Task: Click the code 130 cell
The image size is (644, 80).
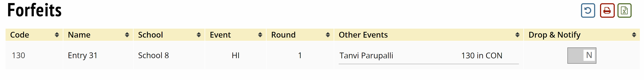Action: [18, 55]
